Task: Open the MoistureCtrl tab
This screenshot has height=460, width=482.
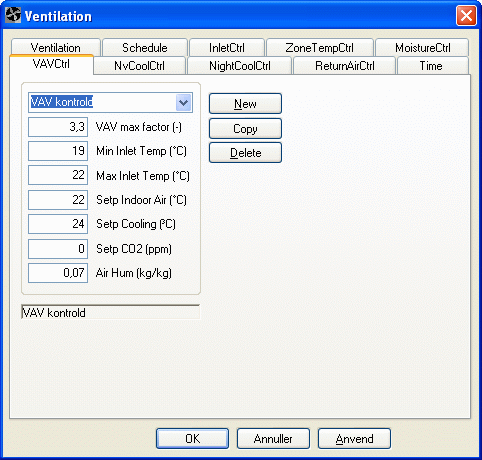Action: 422,48
